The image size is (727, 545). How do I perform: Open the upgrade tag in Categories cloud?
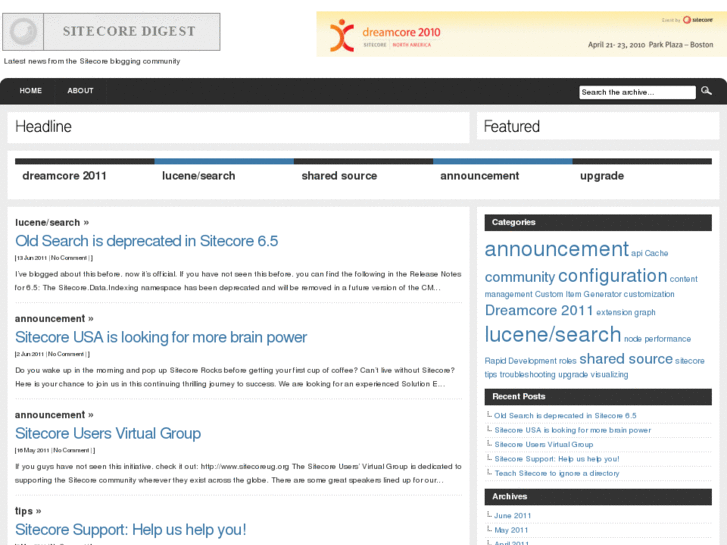click(573, 374)
